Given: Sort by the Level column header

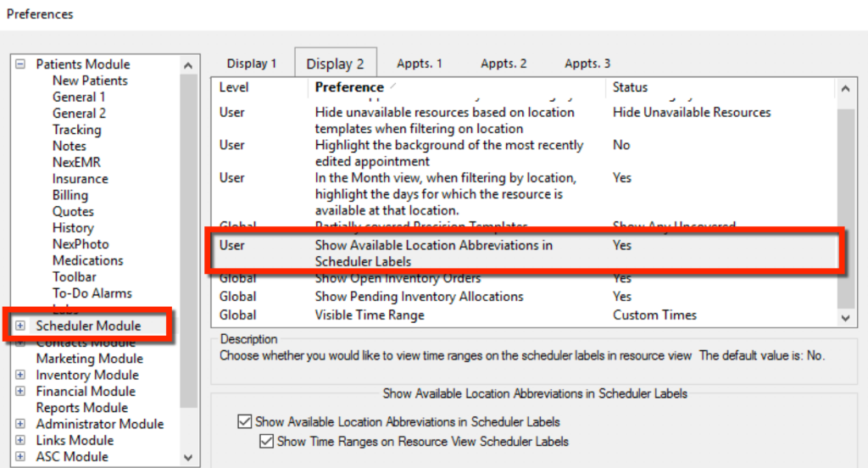Looking at the screenshot, I should (x=234, y=87).
